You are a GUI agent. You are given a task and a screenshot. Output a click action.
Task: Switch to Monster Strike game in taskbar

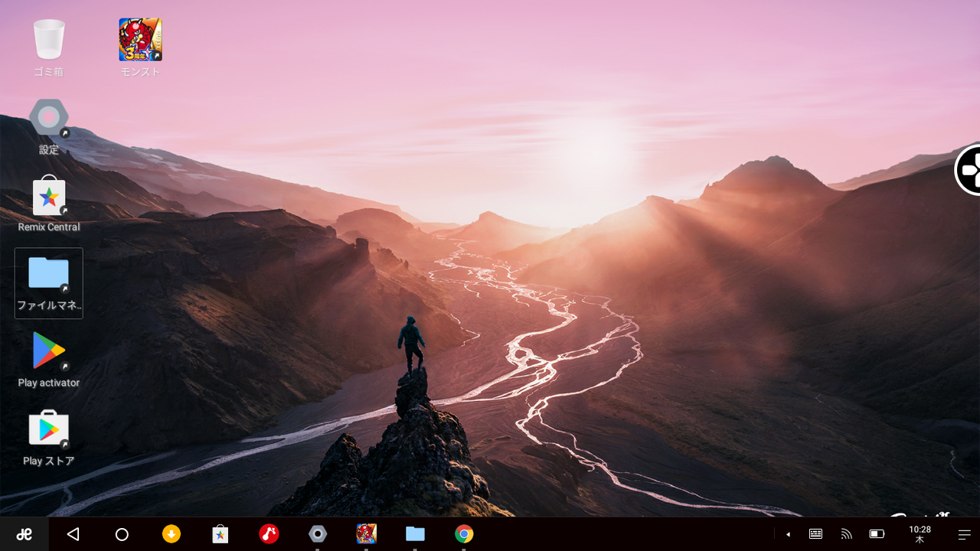click(367, 534)
